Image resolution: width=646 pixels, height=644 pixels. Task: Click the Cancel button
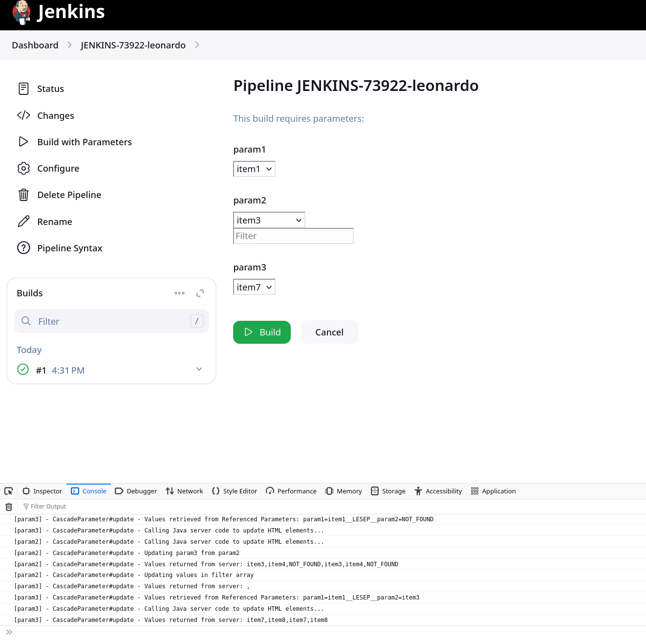(x=329, y=333)
